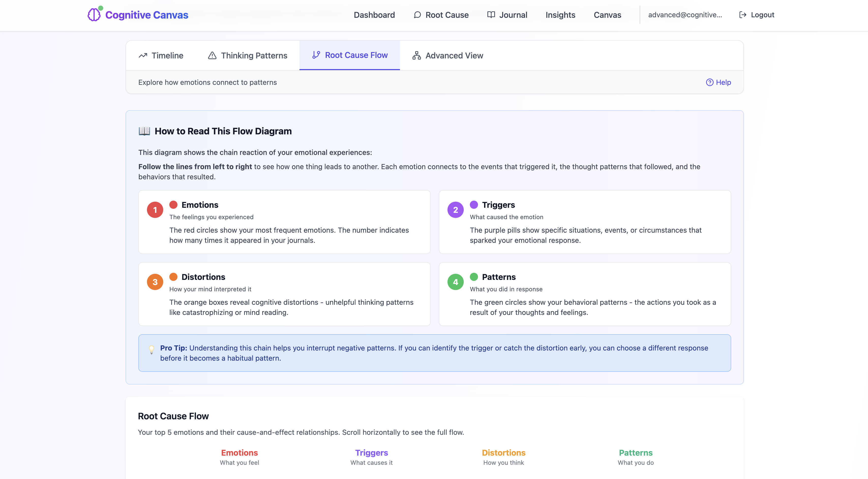
Task: Click the open book emoji beside heading
Action: click(144, 131)
